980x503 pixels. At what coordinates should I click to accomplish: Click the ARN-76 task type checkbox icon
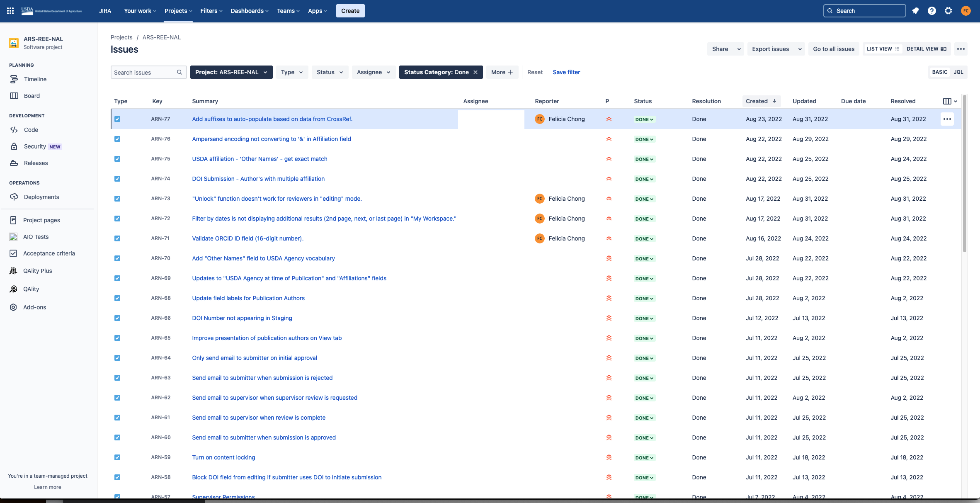[117, 139]
